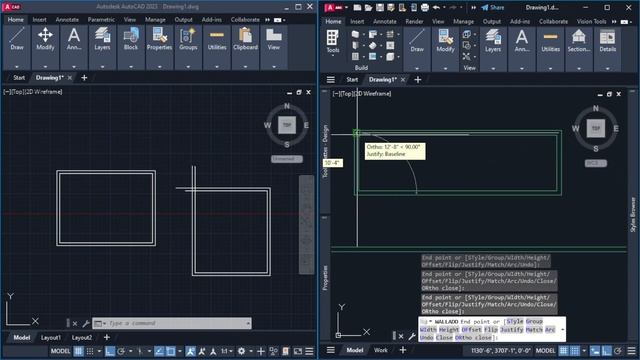Open annotation scale 1:1 dropdown in left window
Image resolution: width=640 pixels, height=360 pixels.
[227, 351]
